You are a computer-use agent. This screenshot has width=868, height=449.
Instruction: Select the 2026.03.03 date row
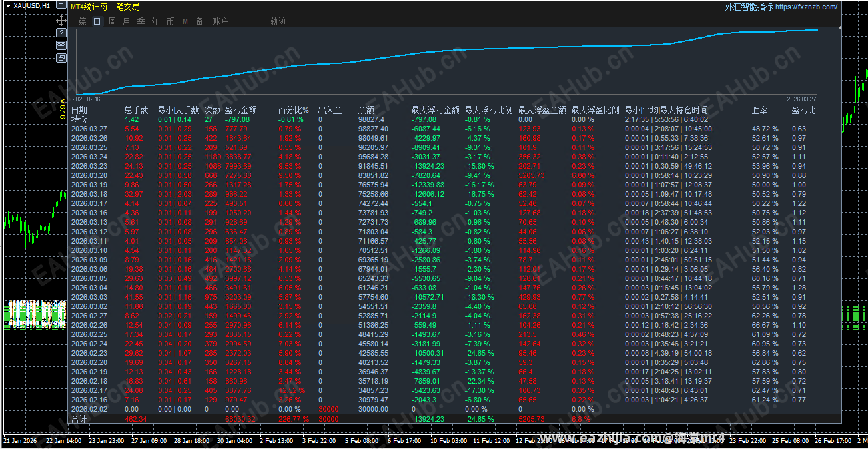pos(89,297)
